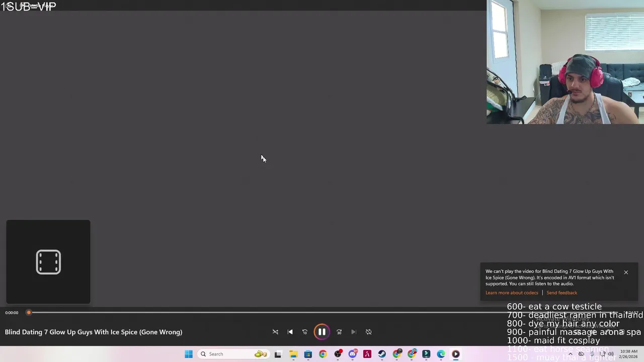644x362 pixels.
Task: Show hidden system tray icons
Action: click(x=570, y=354)
